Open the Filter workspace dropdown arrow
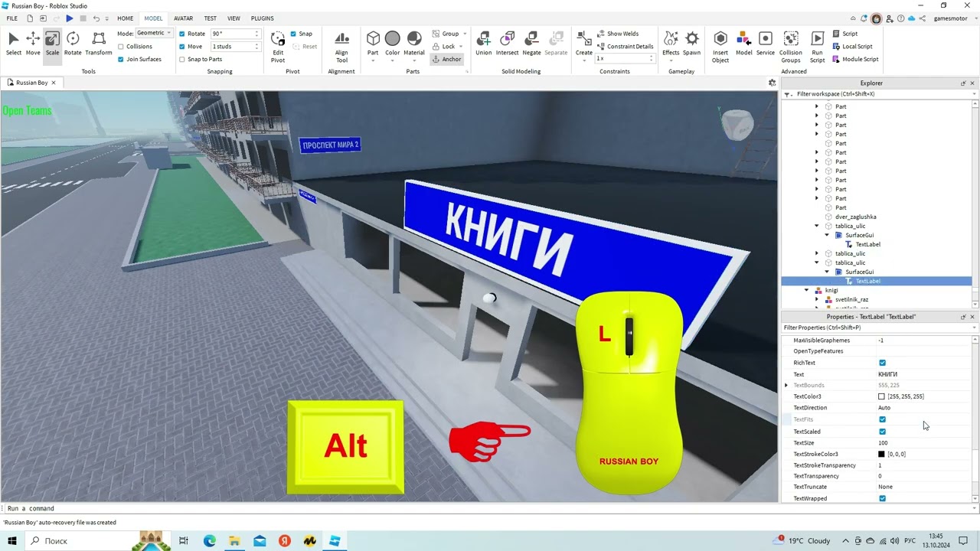Screen dimensions: 980x551 (x=974, y=94)
